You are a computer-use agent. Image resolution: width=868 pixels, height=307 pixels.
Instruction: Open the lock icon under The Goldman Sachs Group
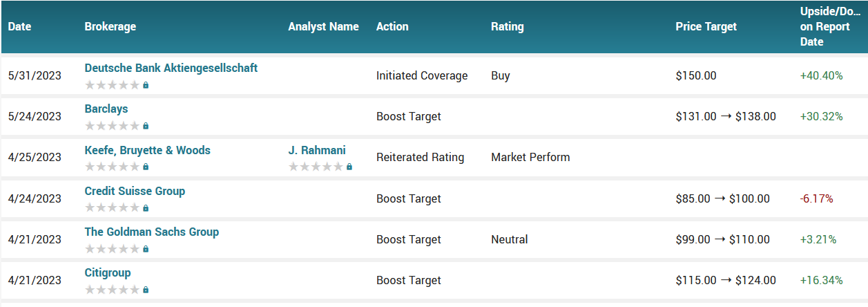pyautogui.click(x=146, y=249)
